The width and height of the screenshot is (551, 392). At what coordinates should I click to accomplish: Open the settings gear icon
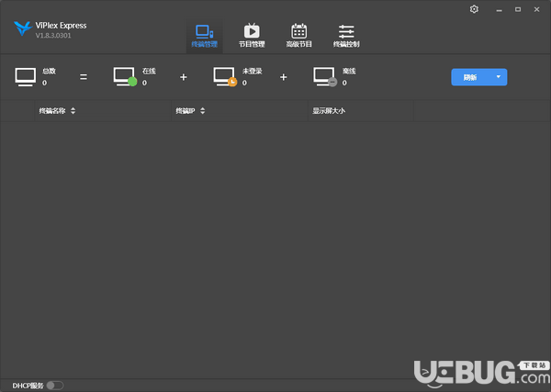(474, 9)
